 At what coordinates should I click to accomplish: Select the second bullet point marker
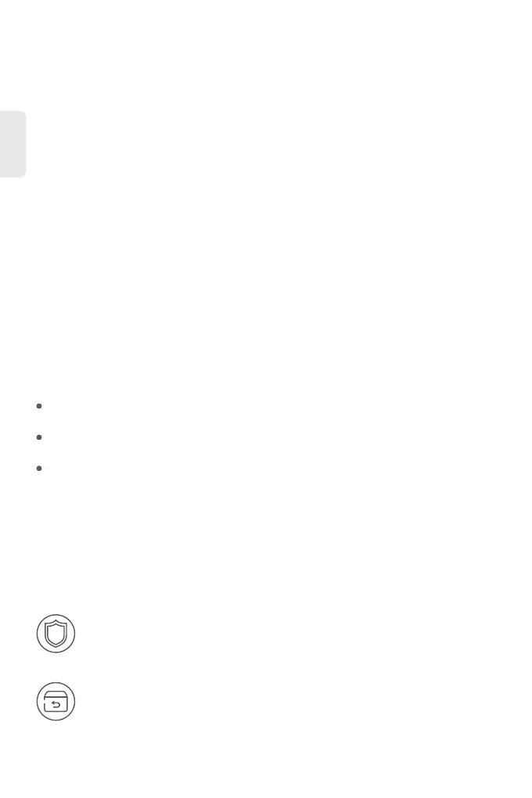tap(39, 437)
